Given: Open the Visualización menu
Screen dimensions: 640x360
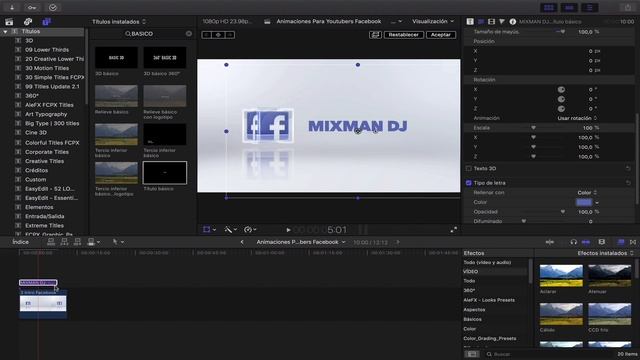Looking at the screenshot, I should (x=433, y=21).
